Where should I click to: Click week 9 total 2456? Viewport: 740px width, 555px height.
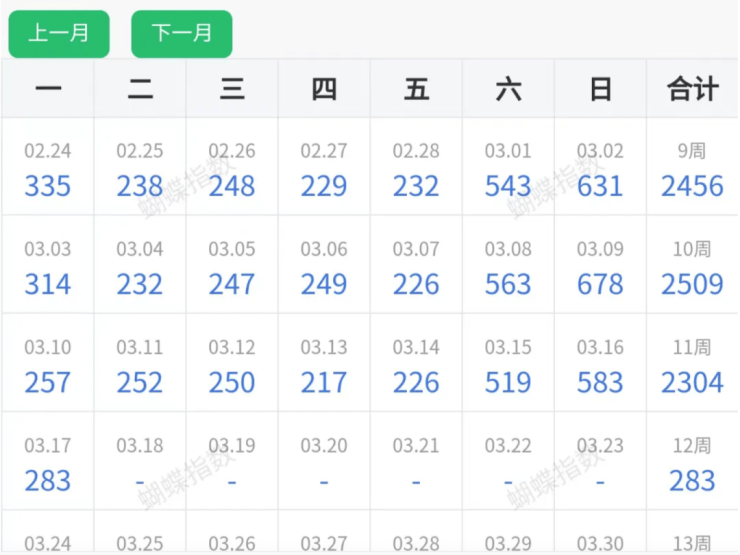(x=692, y=170)
